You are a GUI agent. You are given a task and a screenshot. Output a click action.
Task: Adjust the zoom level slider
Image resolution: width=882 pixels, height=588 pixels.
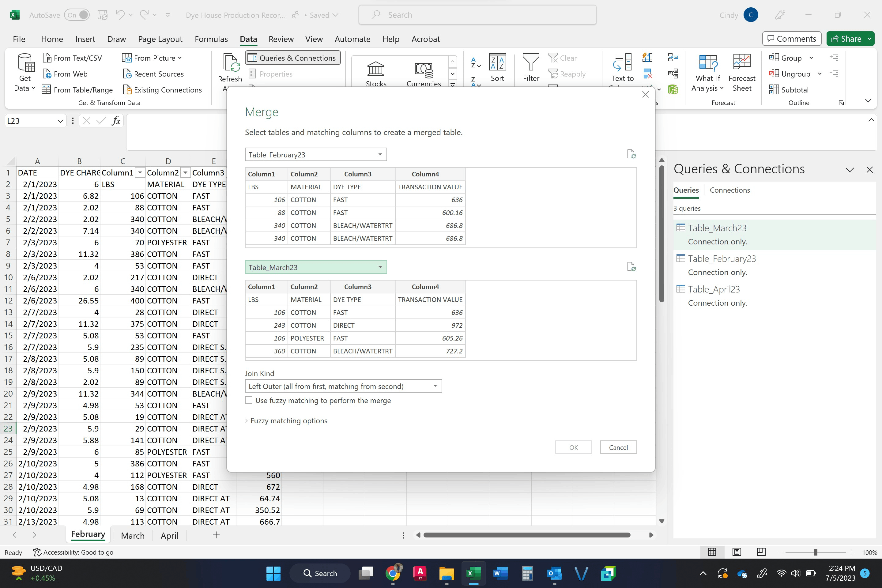tap(815, 552)
